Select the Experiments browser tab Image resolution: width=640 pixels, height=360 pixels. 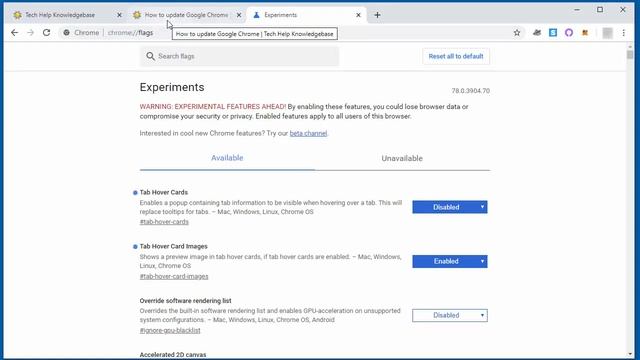coord(306,15)
